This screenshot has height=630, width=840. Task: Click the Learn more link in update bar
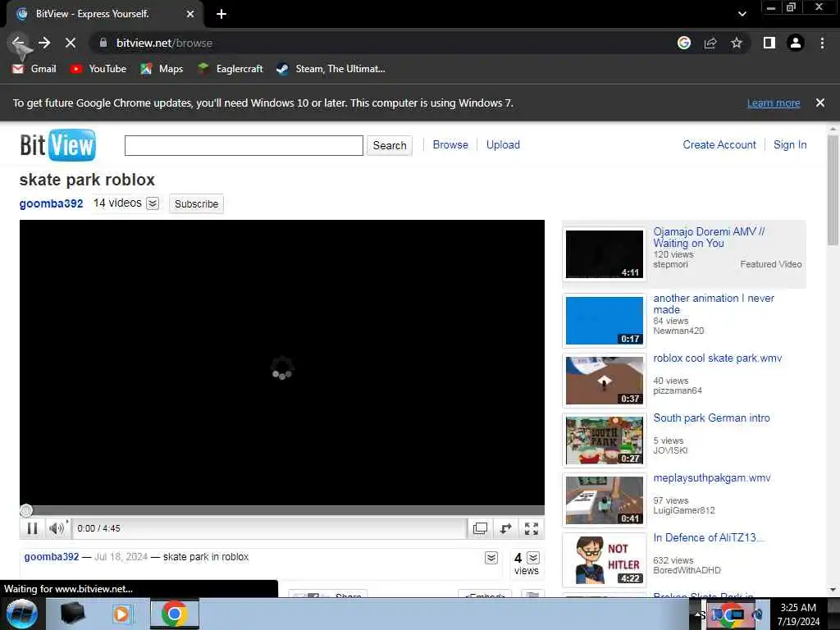point(773,103)
